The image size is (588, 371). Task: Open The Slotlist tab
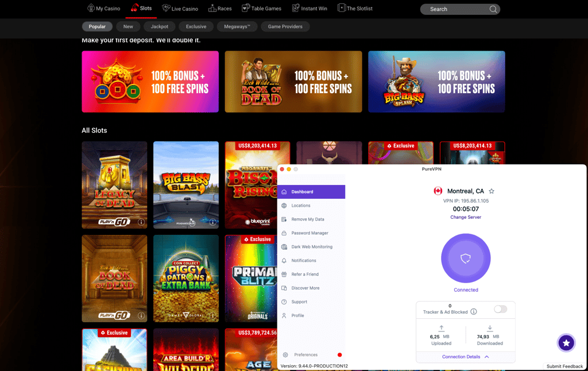[355, 8]
